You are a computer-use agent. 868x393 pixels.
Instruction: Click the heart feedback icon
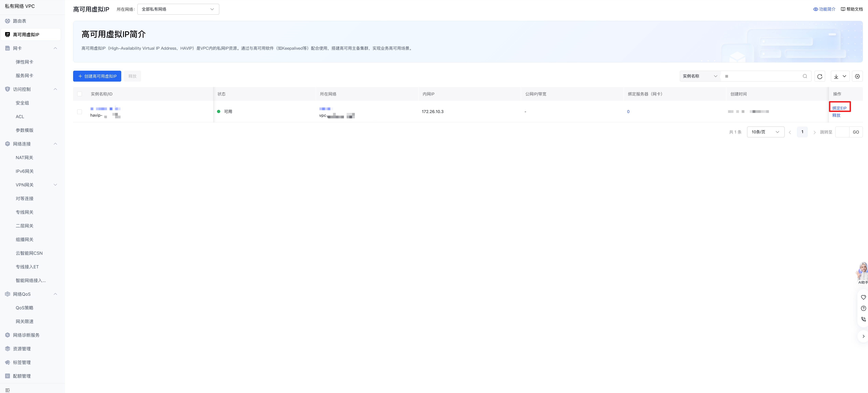click(863, 297)
